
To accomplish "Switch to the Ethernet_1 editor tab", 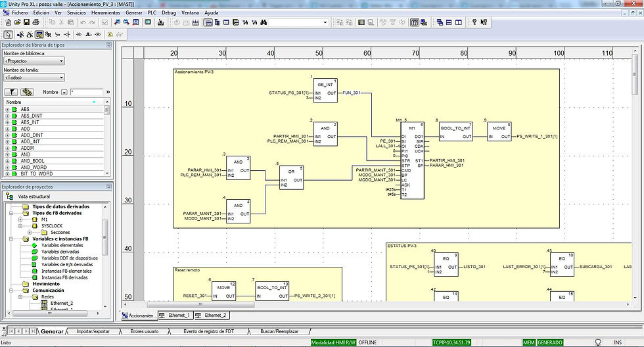I will [175, 315].
